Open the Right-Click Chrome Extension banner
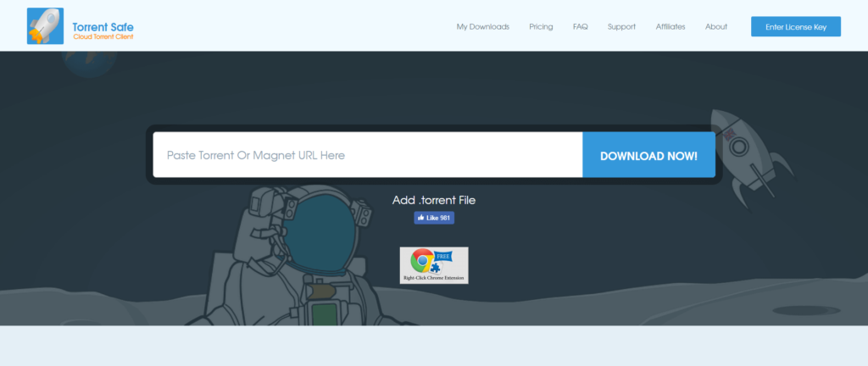 (x=434, y=265)
